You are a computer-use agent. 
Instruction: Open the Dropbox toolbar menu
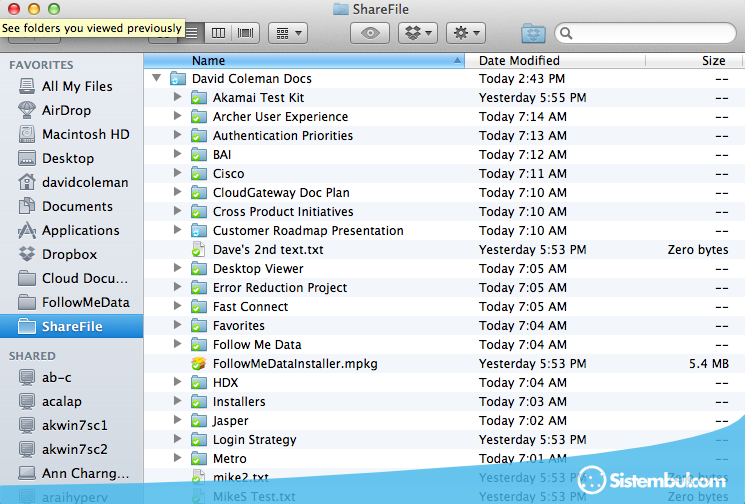418,33
